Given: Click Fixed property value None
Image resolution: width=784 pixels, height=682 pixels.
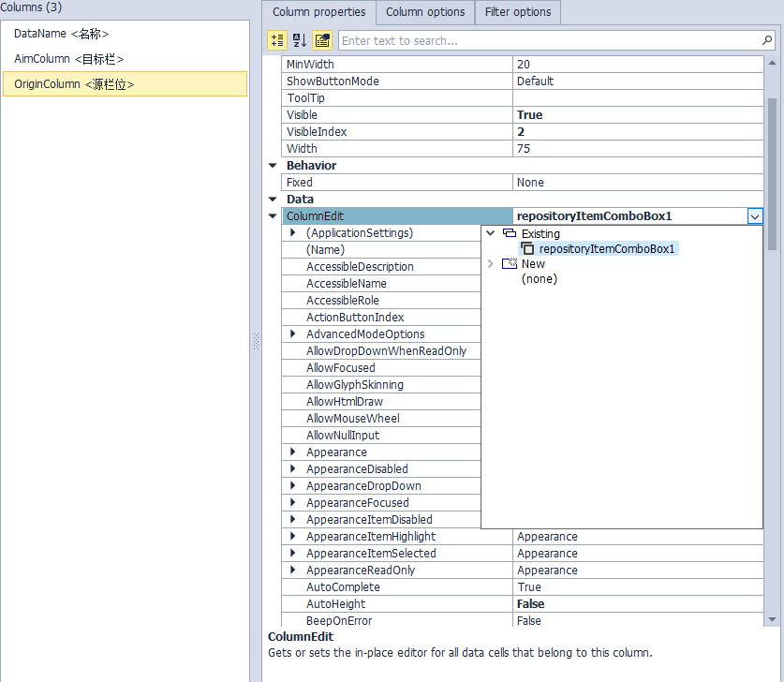Looking at the screenshot, I should pyautogui.click(x=638, y=183).
